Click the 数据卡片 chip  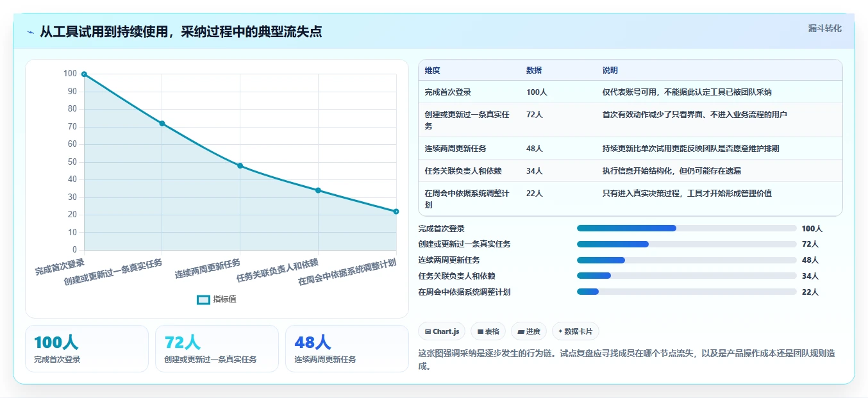[576, 331]
